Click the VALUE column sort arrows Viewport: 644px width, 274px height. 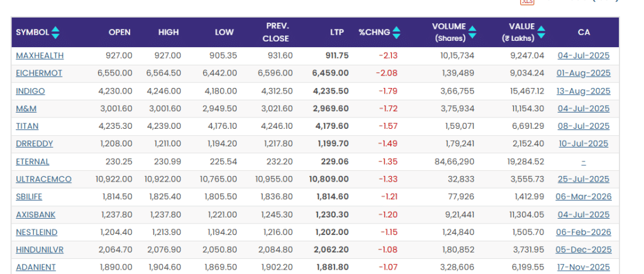pos(541,33)
